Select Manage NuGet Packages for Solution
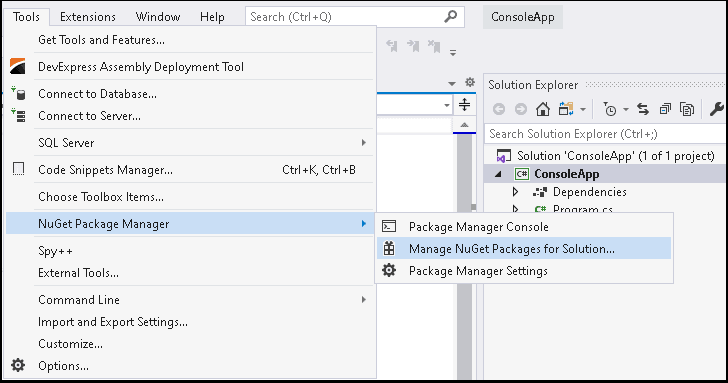Viewport: 728px width, 383px height. [x=524, y=248]
